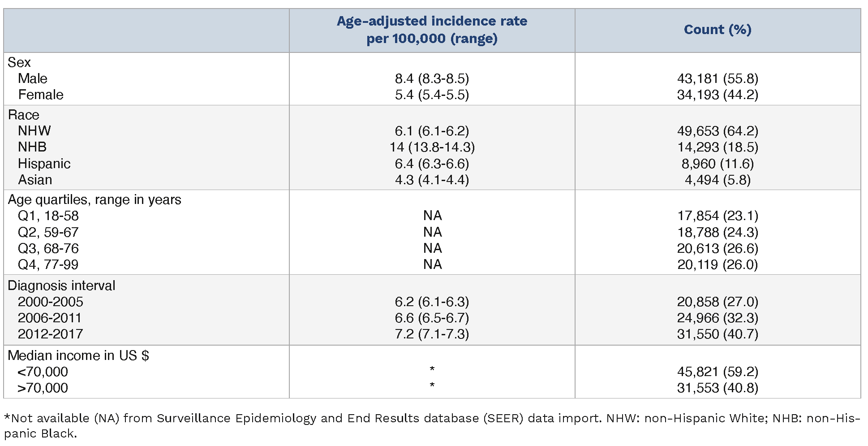868x446 pixels.
Task: Click the 2012-2017 count 31,550 (40.7)
Action: [718, 334]
